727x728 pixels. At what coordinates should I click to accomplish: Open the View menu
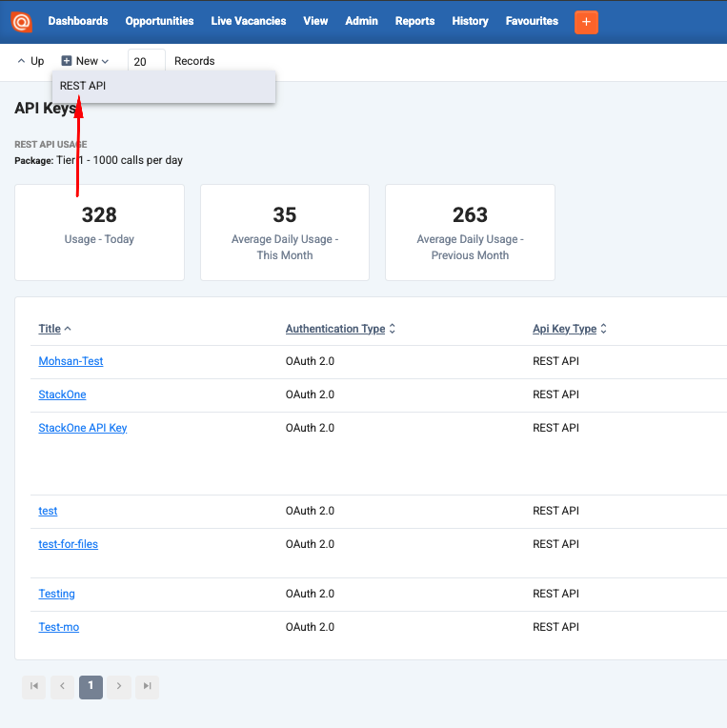(315, 21)
